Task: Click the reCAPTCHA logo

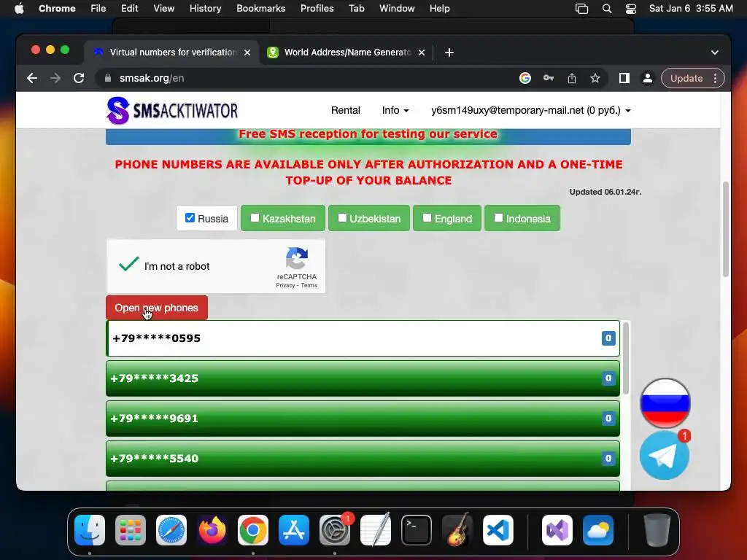Action: 296,259
